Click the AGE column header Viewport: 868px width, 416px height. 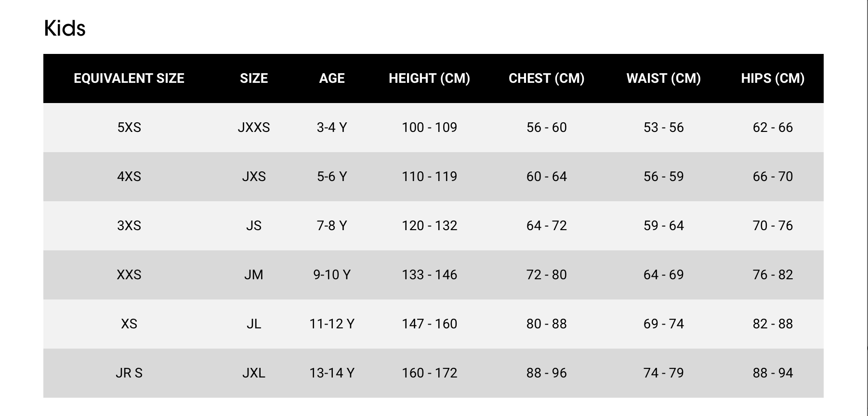coord(332,78)
